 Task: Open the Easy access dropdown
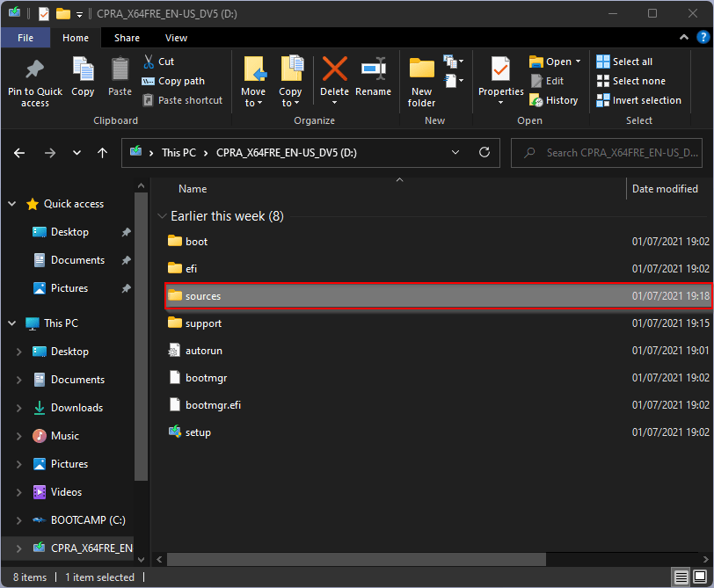(453, 81)
